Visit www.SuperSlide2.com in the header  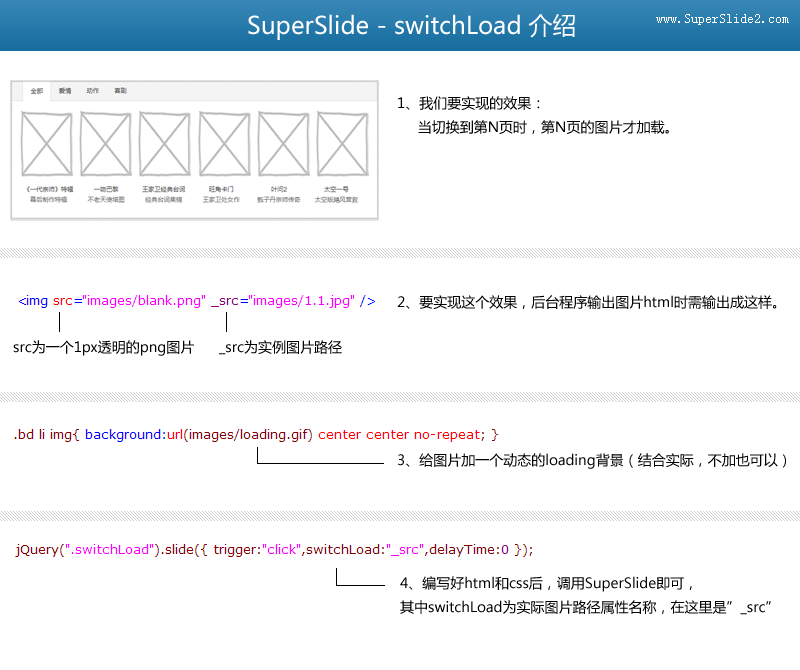(722, 20)
